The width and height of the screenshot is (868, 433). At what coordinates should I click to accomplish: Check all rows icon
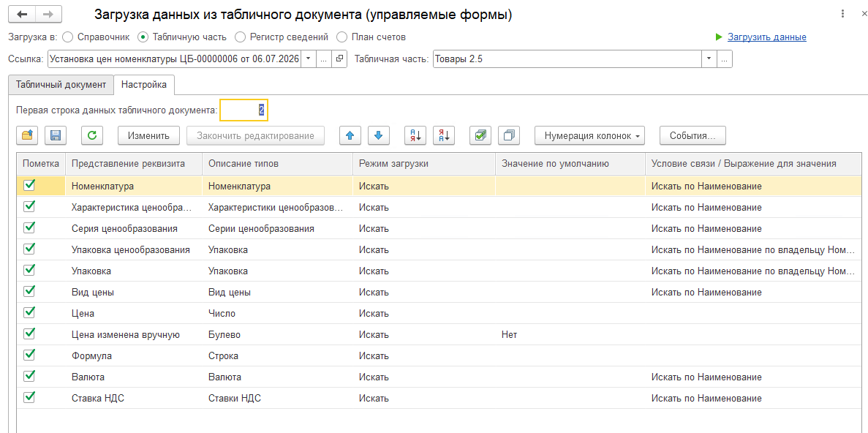click(x=480, y=135)
